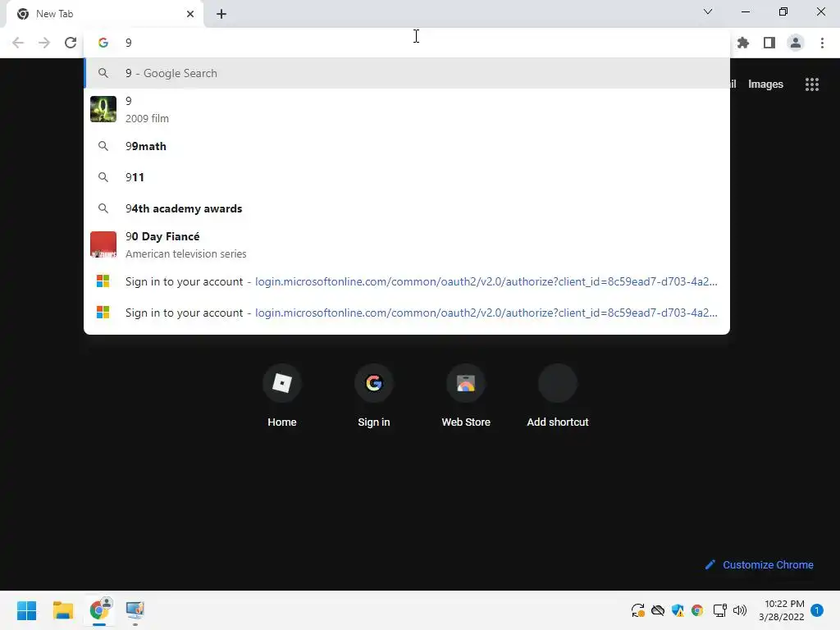Reload the page with the refresh icon
840x630 pixels.
click(x=71, y=43)
